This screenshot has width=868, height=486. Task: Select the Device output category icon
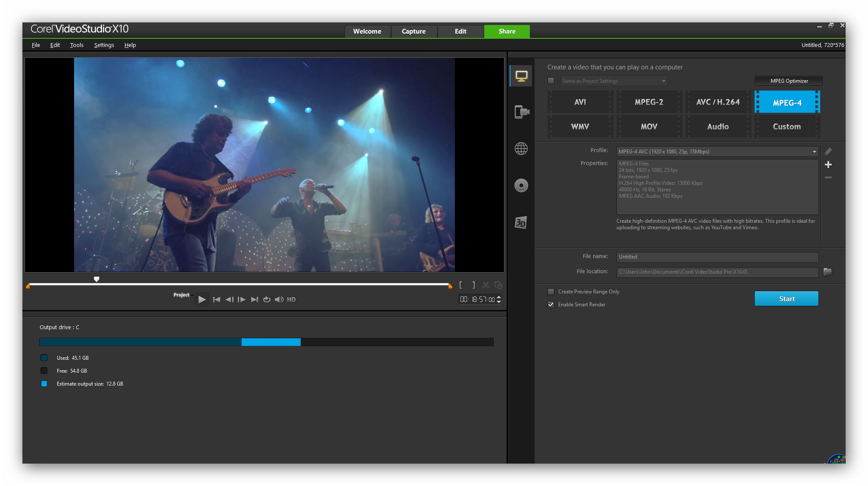(521, 112)
